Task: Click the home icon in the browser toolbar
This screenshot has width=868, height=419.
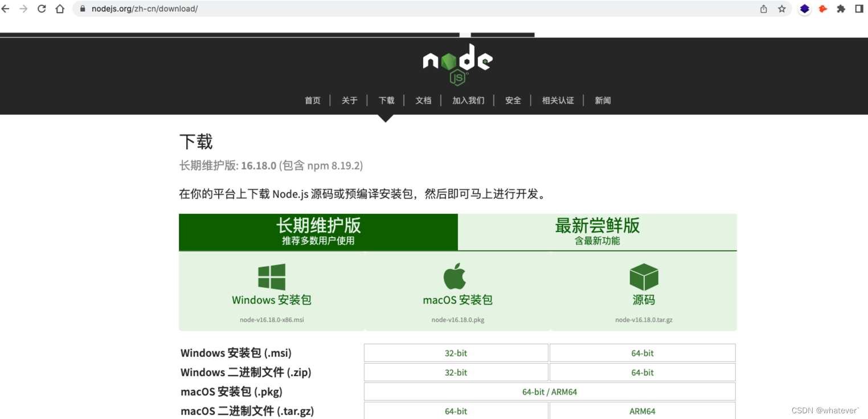Action: coord(60,9)
